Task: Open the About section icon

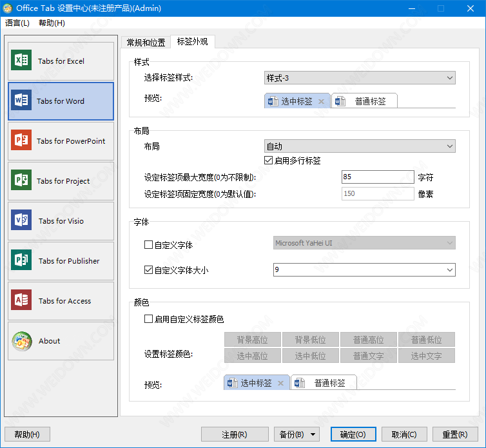Action: [22, 342]
